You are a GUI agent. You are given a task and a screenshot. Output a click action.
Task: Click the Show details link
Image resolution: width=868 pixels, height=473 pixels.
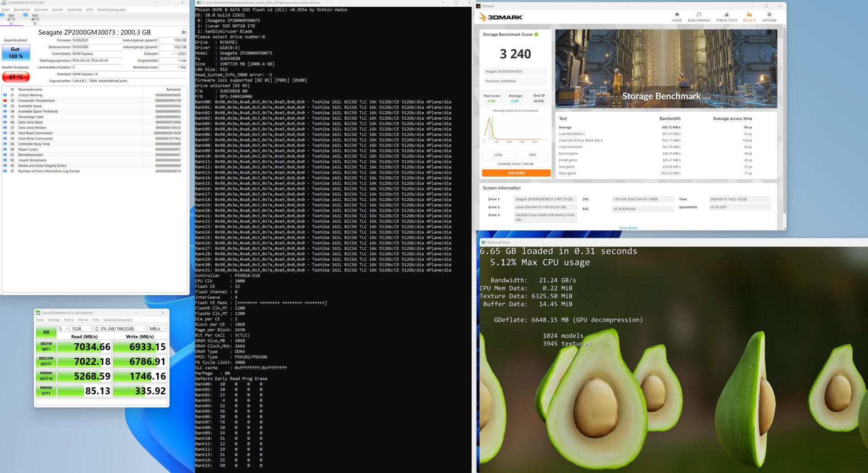(x=628, y=228)
